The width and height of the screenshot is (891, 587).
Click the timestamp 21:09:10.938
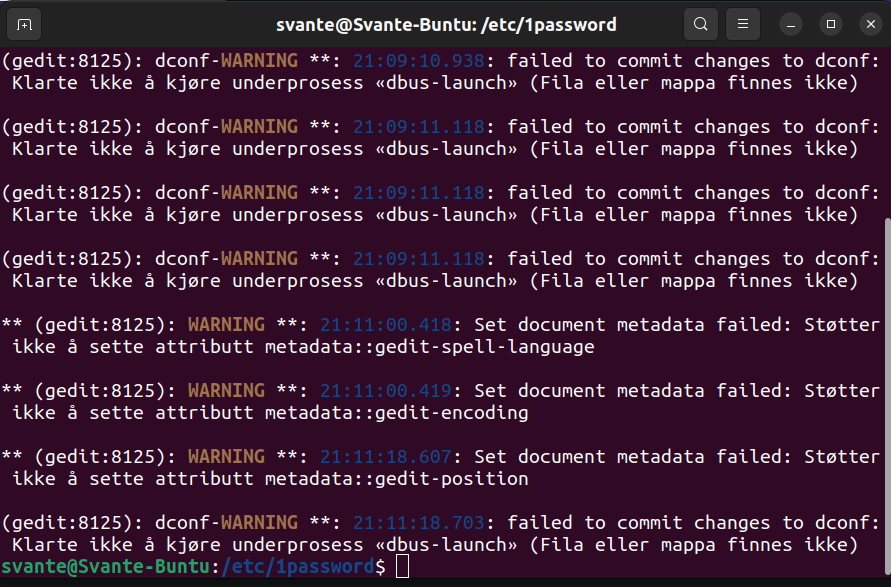click(x=418, y=61)
